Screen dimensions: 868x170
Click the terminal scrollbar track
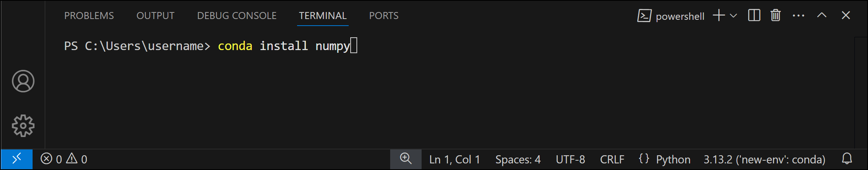pos(860,93)
